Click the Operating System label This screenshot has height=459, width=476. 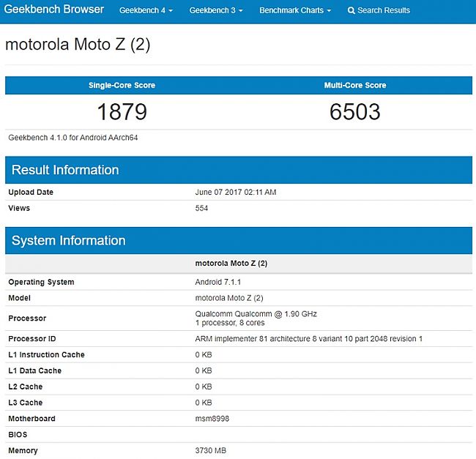coord(41,282)
